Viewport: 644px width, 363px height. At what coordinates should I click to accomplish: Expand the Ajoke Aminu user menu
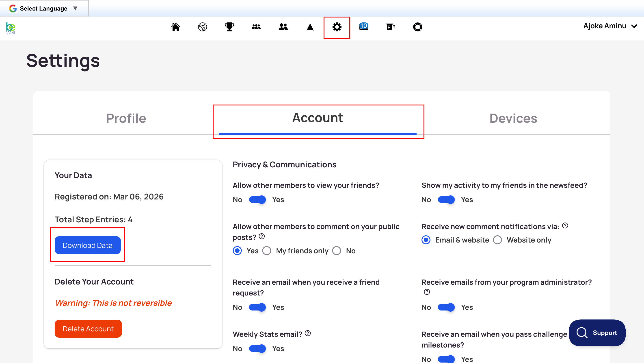(610, 26)
